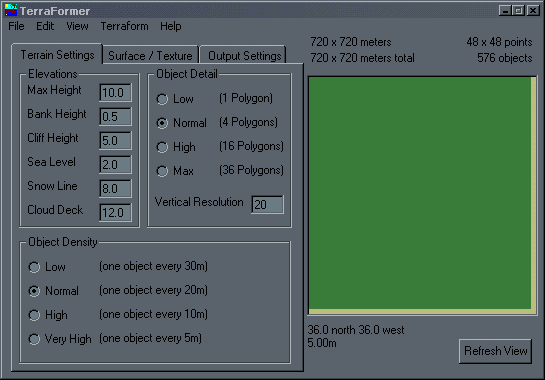Click the '48 x 48 points' text
545x380 pixels.
click(x=499, y=42)
